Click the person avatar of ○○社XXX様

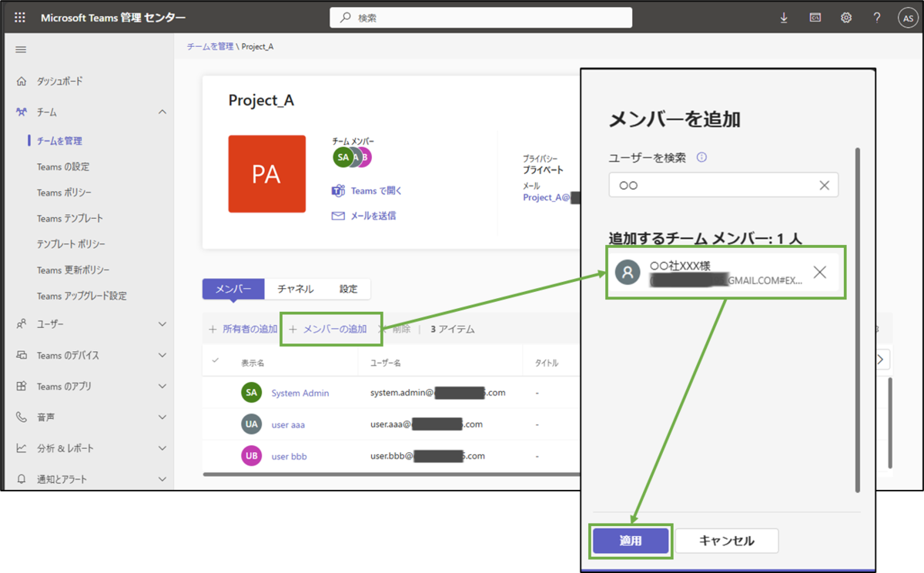(x=628, y=272)
